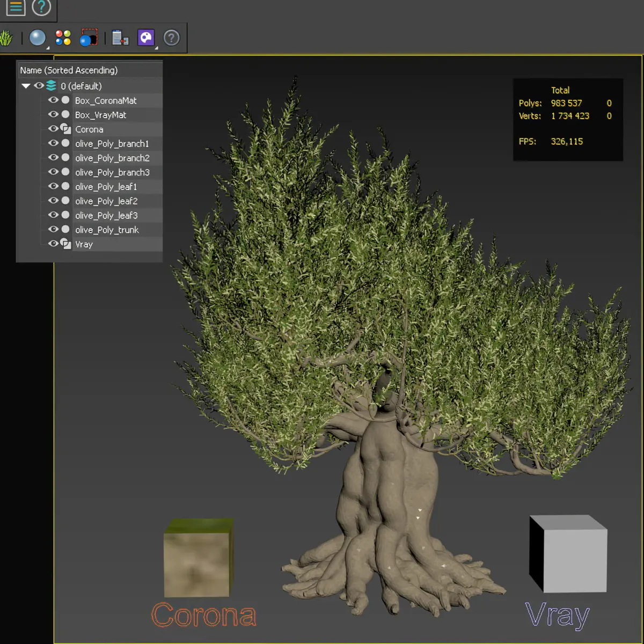Click the object dot beside olive_Poly_branch2
Image resolution: width=644 pixels, height=644 pixels.
[65, 157]
